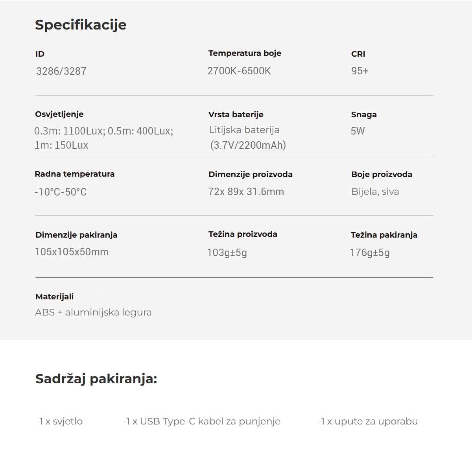Click the Vrsta baterije label
Image resolution: width=472 pixels, height=476 pixels.
[x=236, y=114]
